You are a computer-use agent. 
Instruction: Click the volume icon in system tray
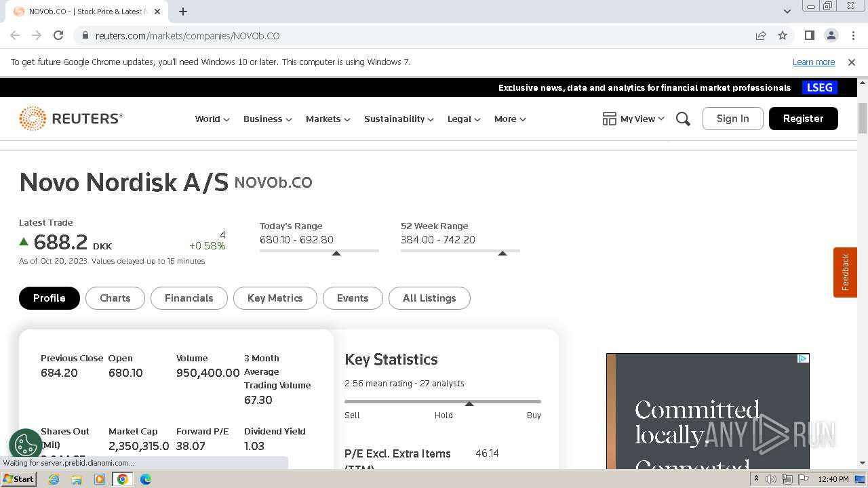click(771, 479)
